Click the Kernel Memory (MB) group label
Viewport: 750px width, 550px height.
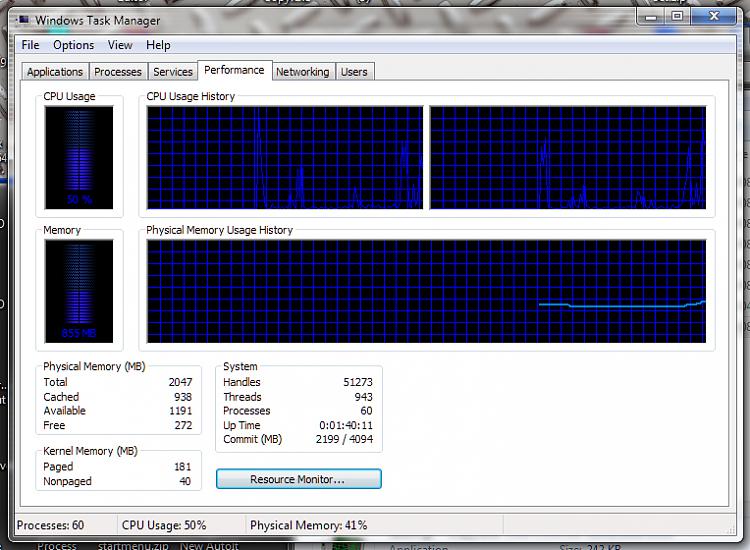pyautogui.click(x=90, y=451)
